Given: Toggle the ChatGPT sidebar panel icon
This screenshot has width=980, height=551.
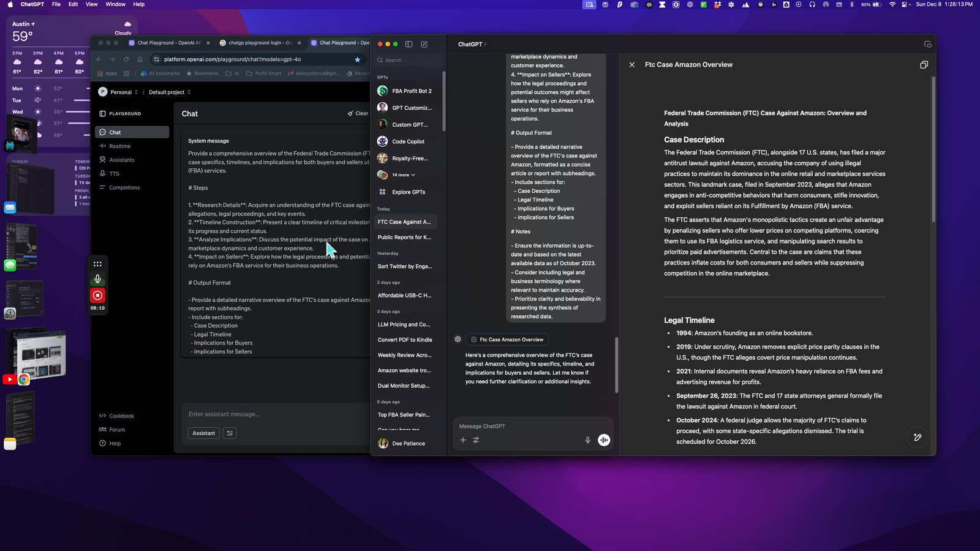Looking at the screenshot, I should [x=409, y=44].
